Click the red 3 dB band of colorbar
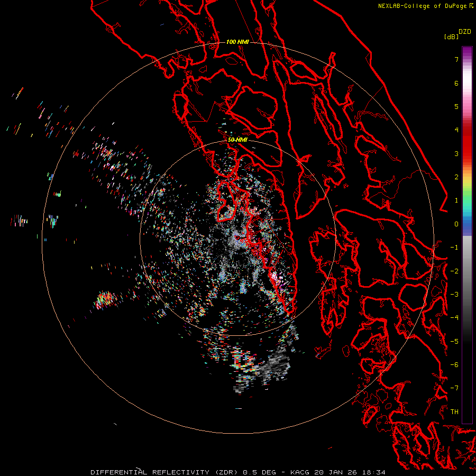Image resolution: width=476 pixels, height=476 pixels. tap(467, 149)
